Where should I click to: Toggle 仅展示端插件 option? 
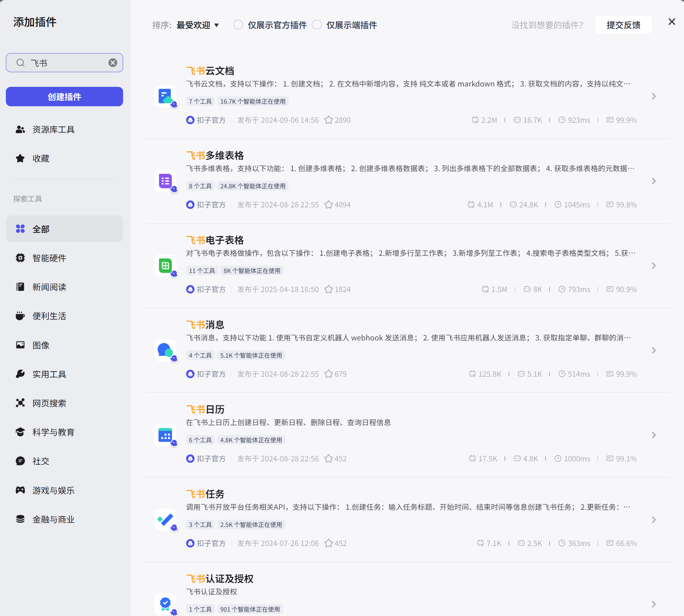pos(317,25)
